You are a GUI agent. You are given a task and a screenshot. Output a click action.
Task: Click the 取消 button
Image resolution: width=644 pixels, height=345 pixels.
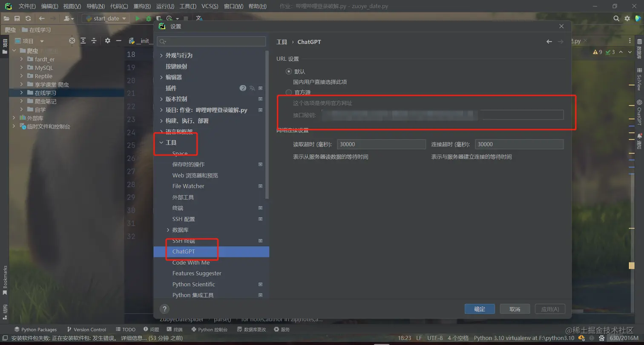click(x=515, y=309)
